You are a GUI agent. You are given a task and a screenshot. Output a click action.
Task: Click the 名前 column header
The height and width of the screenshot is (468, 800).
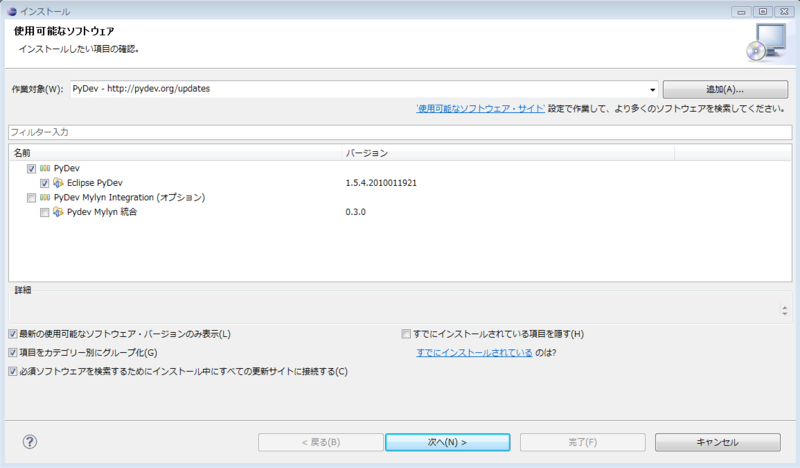click(x=175, y=153)
